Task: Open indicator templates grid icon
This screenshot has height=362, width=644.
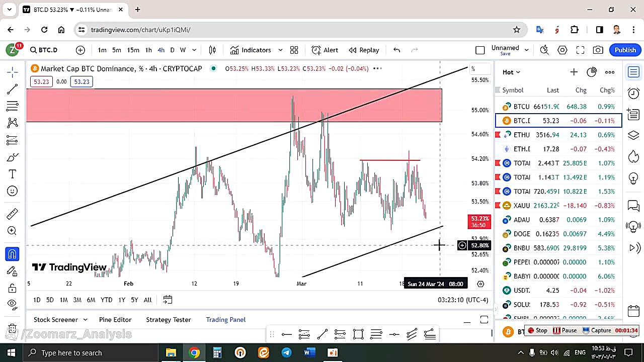Action: click(294, 50)
